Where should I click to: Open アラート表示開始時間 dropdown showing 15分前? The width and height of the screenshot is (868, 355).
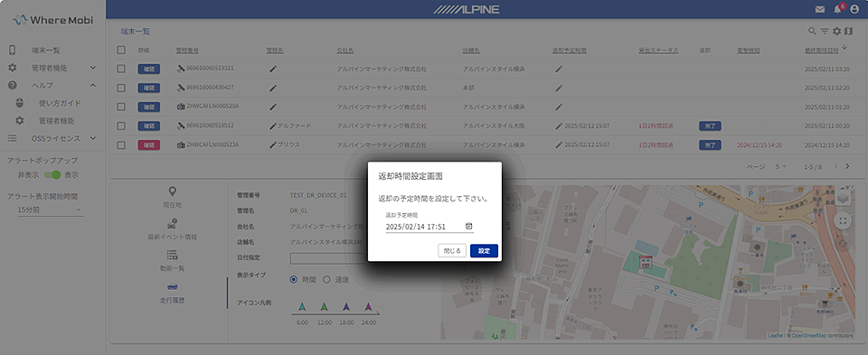click(x=50, y=210)
